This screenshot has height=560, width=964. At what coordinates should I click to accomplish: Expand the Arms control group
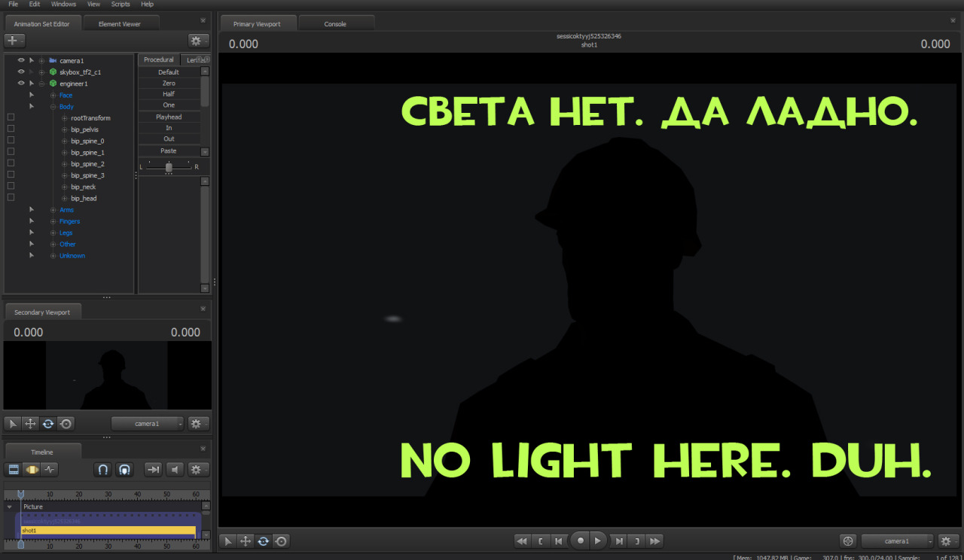point(53,210)
